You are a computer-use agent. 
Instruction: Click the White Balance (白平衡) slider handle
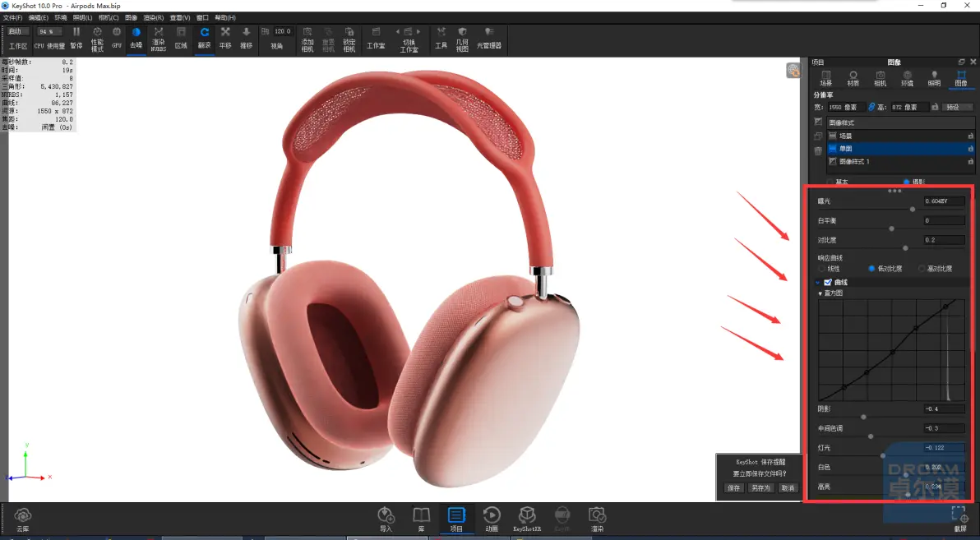pyautogui.click(x=891, y=228)
